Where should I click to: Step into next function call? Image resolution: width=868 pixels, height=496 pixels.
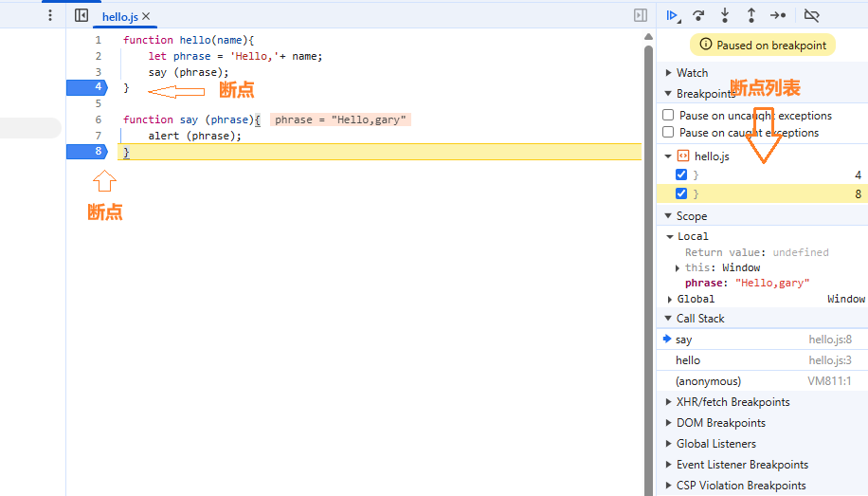725,15
